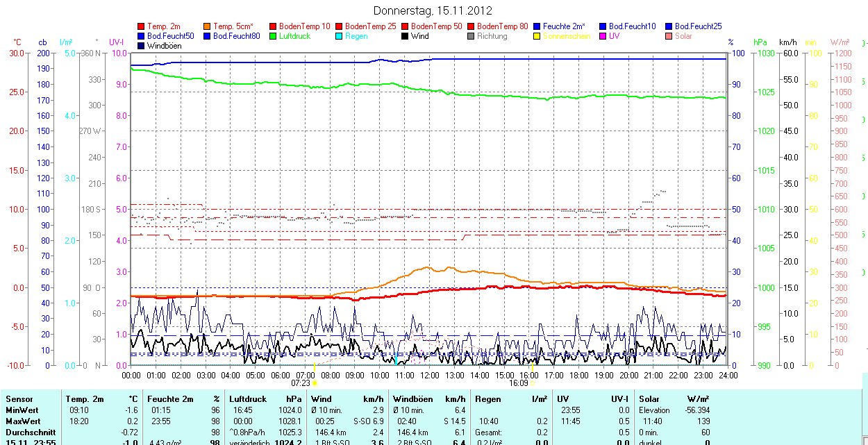The height and width of the screenshot is (445, 868).
Task: Toggle the gray Richtung legend swatch
Action: pyautogui.click(x=471, y=36)
